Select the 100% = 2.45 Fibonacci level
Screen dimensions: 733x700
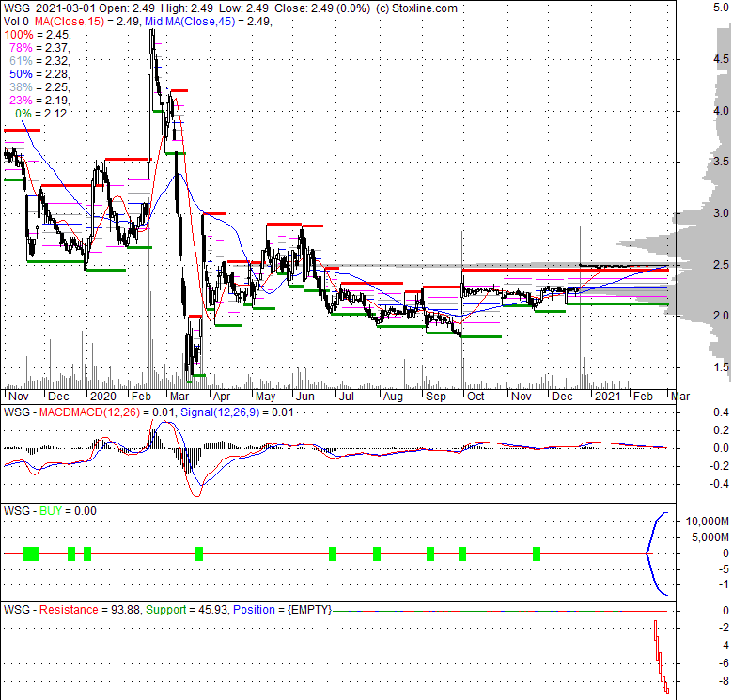38,35
